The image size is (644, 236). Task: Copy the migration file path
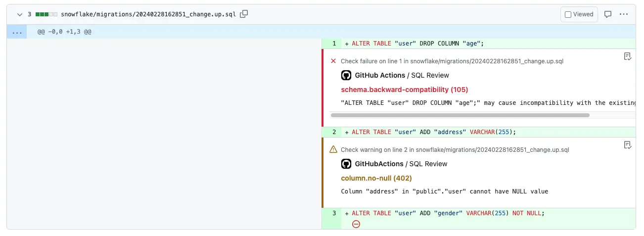pyautogui.click(x=244, y=14)
